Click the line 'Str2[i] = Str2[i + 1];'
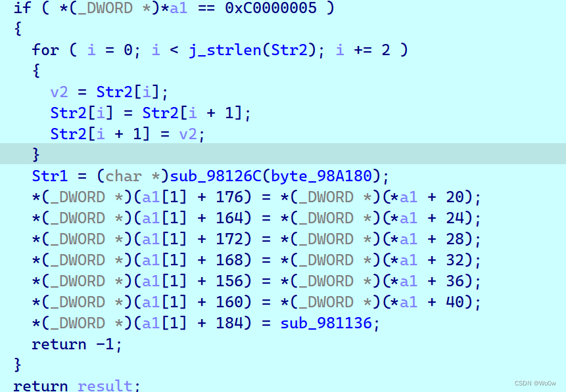566x392 pixels. [150, 113]
